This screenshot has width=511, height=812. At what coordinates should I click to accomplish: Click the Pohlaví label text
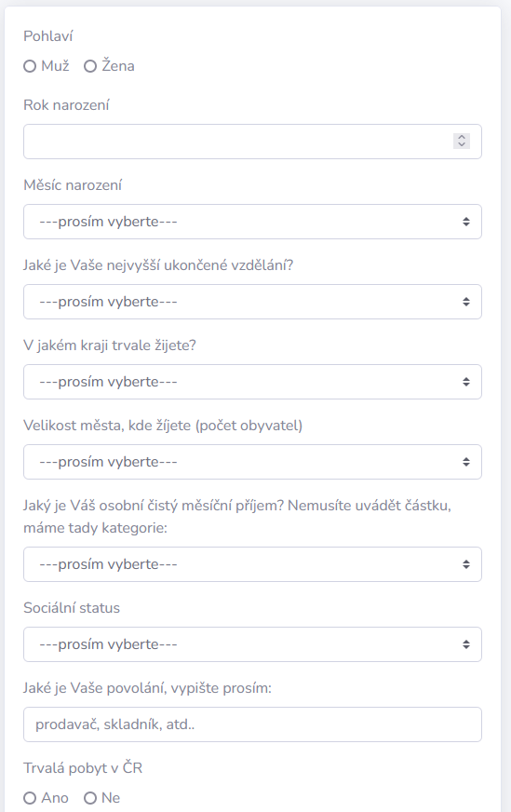[48, 36]
